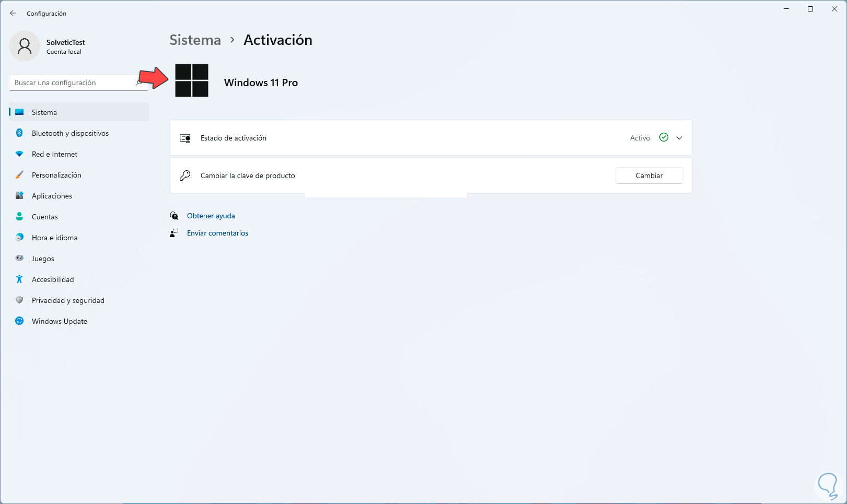
Task: Open the Obtener ayuda link
Action: tap(211, 216)
